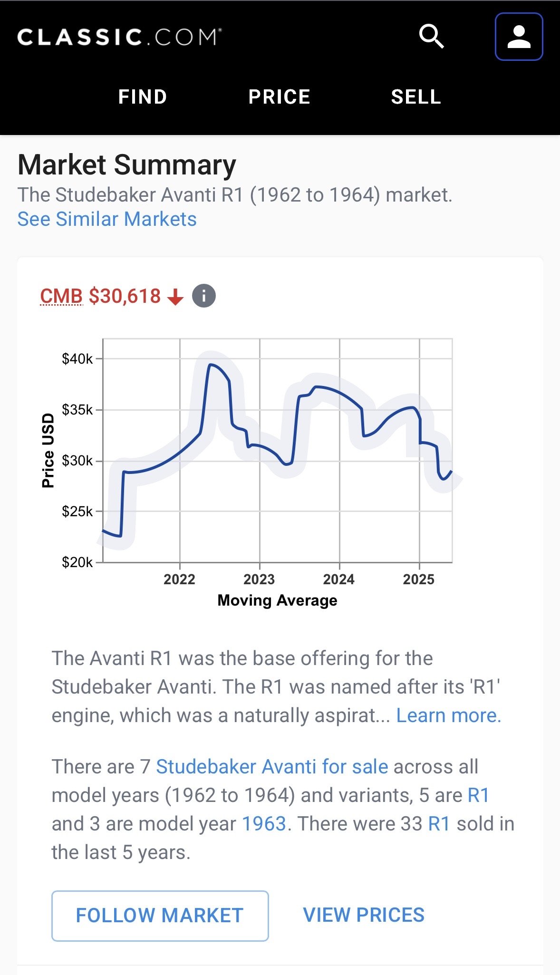Screen dimensions: 560x975
Task: Open the FIND menu
Action: coord(143,97)
